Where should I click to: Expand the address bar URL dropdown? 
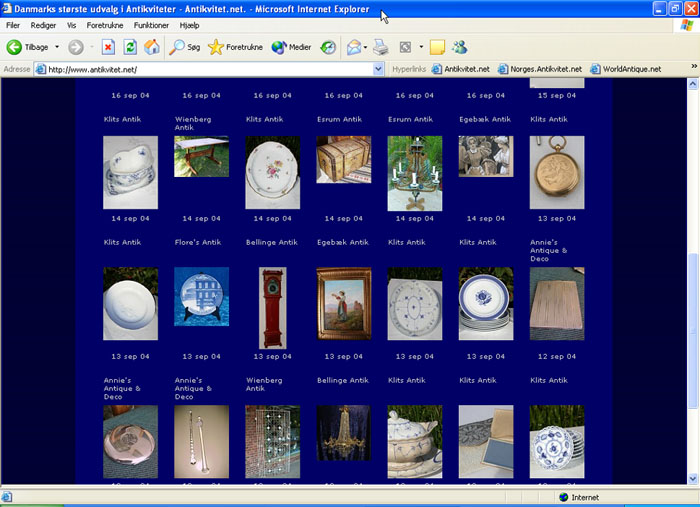click(379, 70)
